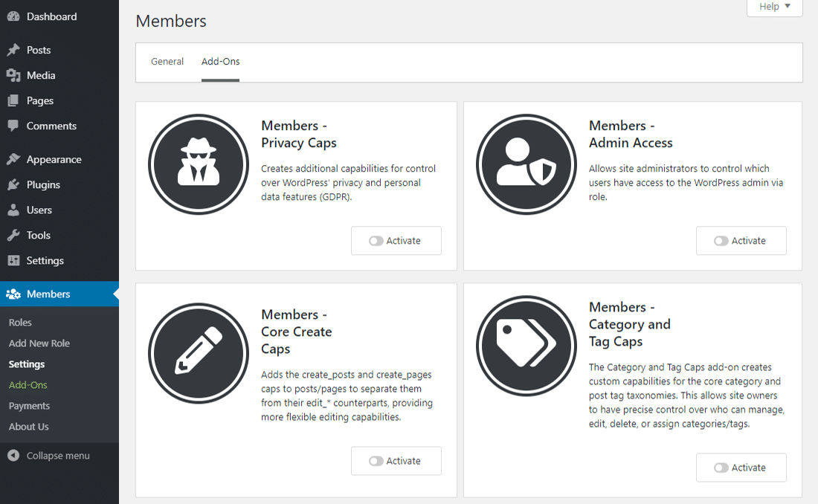Open the Comments section
Viewport: 818px width, 504px height.
(50, 126)
